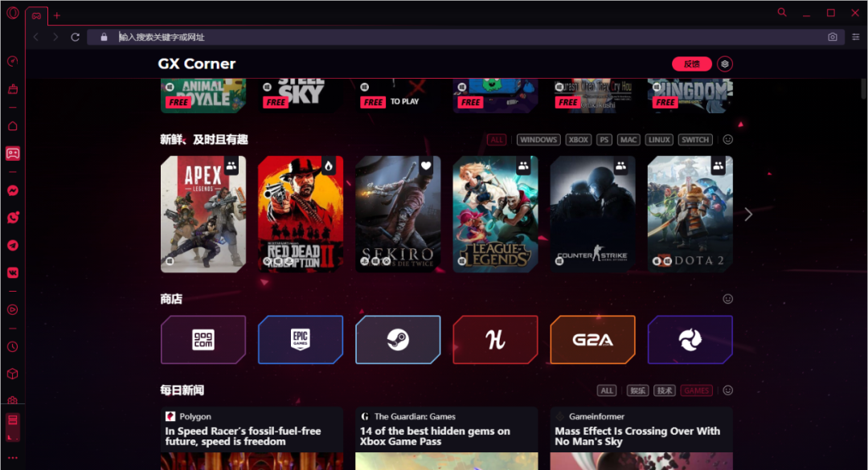
Task: Open the Player icon in sidebar
Action: [x=12, y=310]
